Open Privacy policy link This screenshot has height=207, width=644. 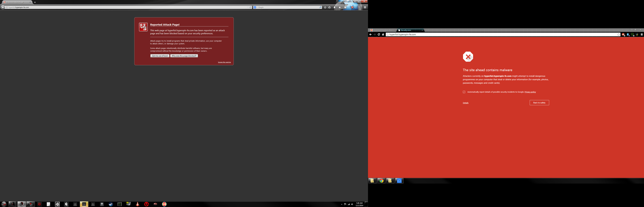(530, 92)
